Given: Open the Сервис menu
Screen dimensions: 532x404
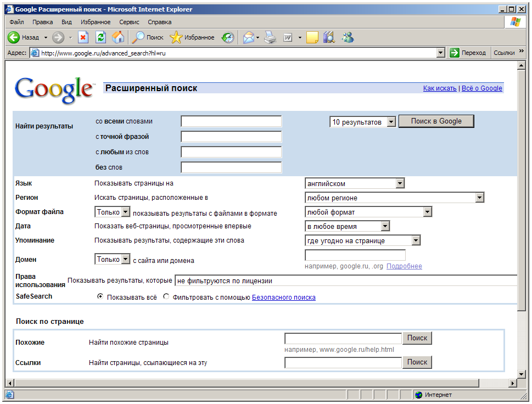Looking at the screenshot, I should click(129, 22).
